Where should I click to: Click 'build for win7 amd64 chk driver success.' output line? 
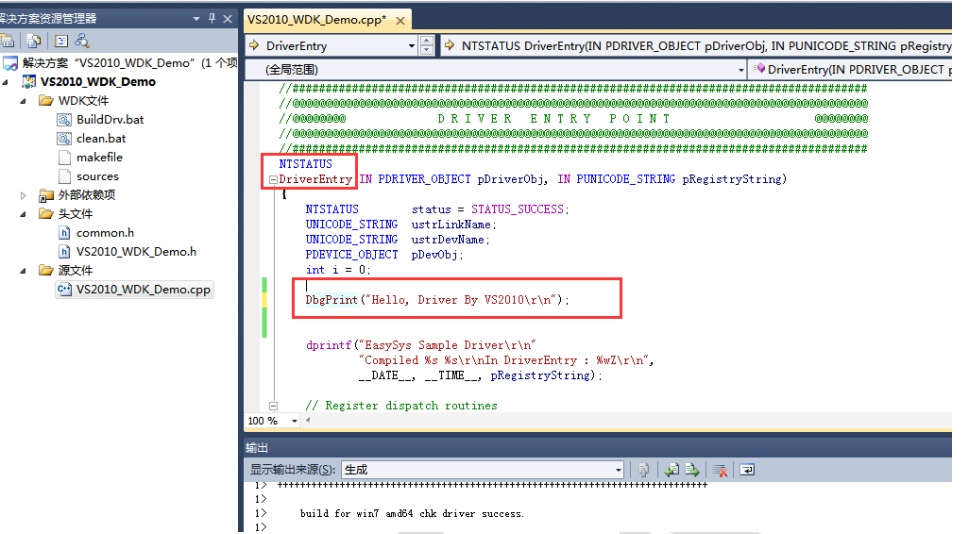pos(412,514)
